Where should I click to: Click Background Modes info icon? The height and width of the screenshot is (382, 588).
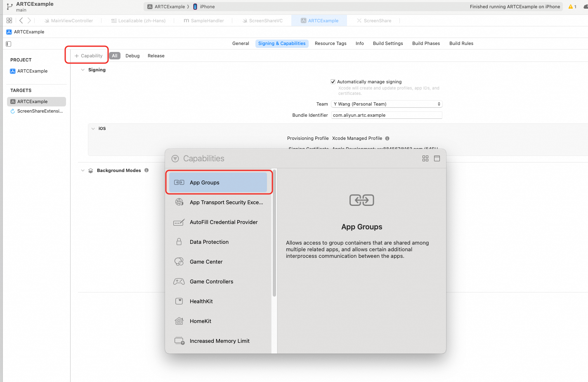pyautogui.click(x=146, y=170)
